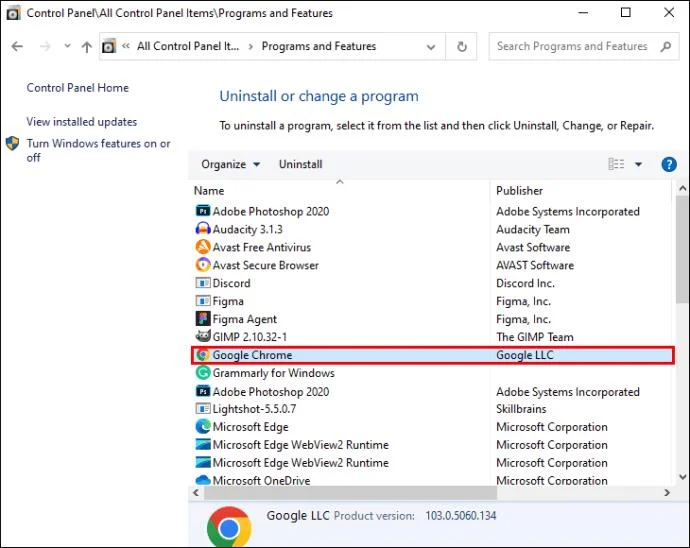Screen dimensions: 690x548
Task: Open View installed updates link
Action: coord(82,121)
